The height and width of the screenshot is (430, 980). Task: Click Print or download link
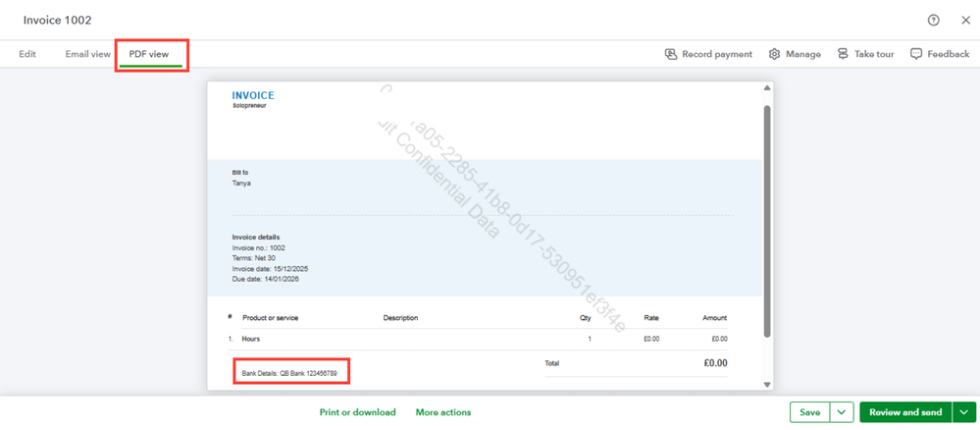(x=357, y=412)
